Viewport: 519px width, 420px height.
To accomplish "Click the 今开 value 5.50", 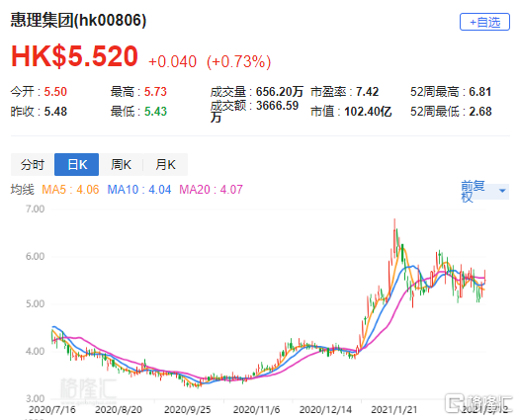I will [55, 92].
